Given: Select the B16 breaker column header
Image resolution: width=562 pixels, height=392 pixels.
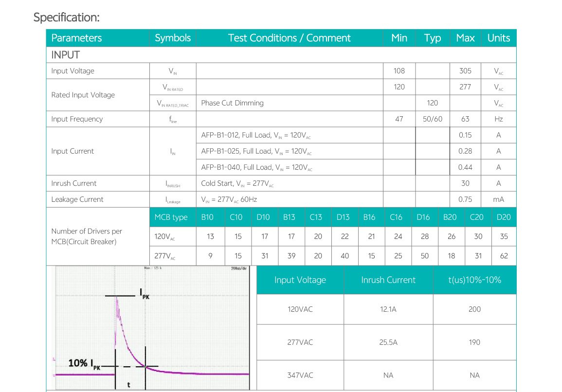Looking at the screenshot, I should pos(369,217).
